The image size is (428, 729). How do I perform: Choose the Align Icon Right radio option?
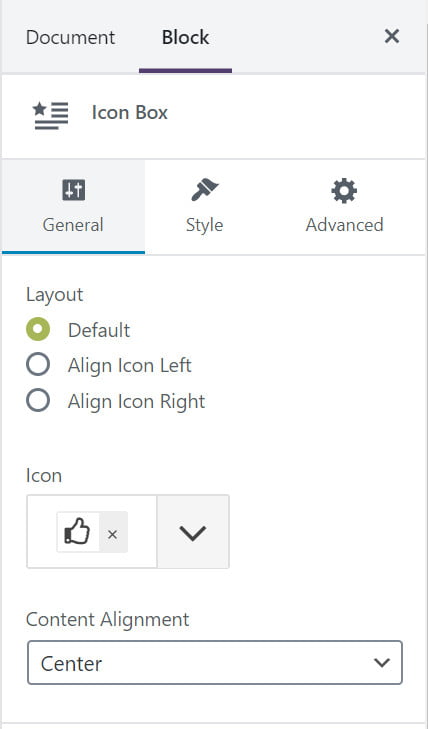38,400
